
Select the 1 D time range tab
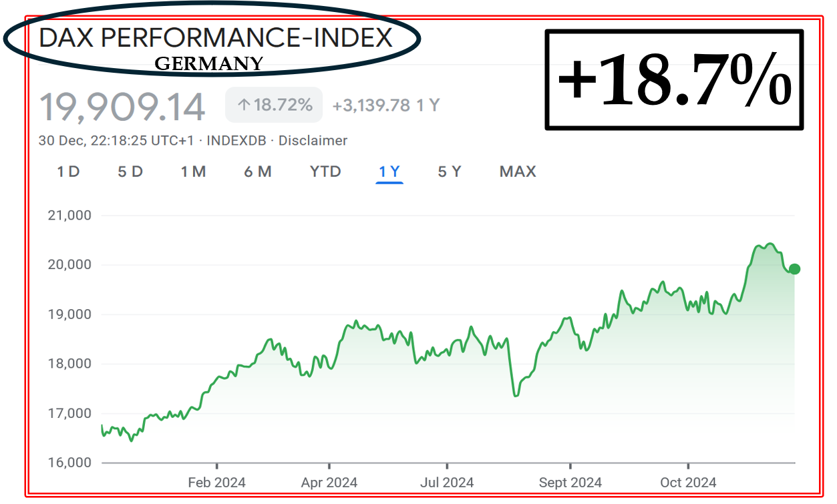(x=68, y=172)
